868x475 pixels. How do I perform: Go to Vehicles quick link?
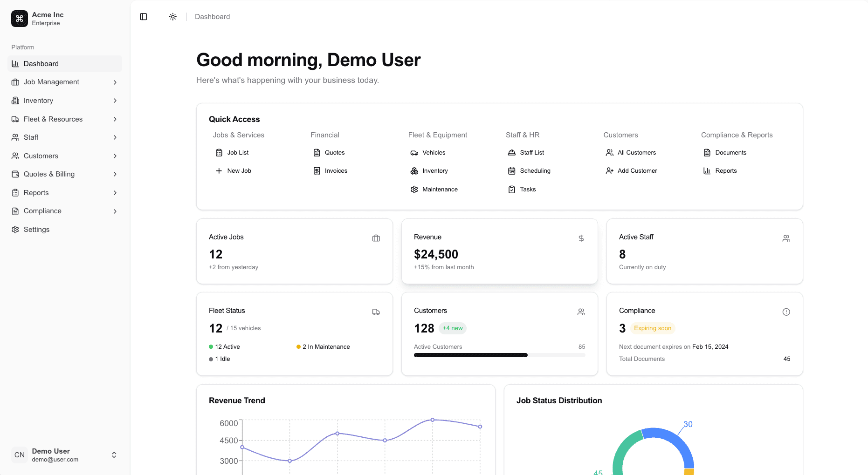coord(428,153)
